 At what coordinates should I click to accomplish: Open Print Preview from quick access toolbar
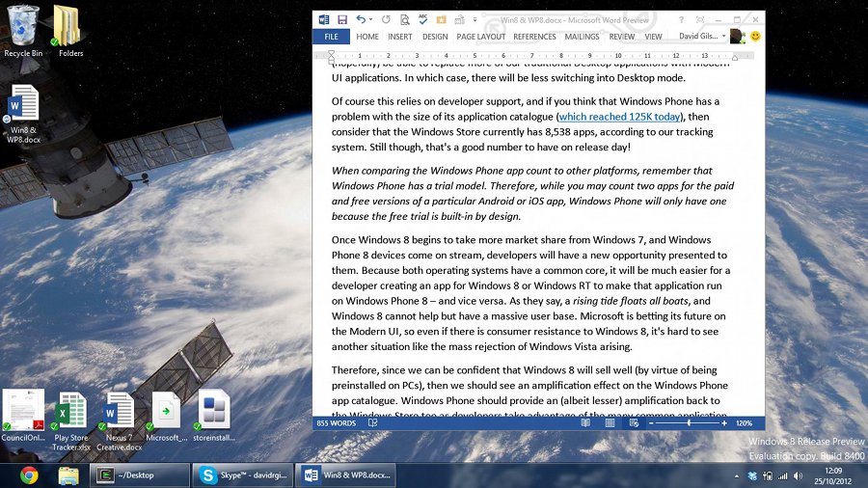tap(405, 20)
